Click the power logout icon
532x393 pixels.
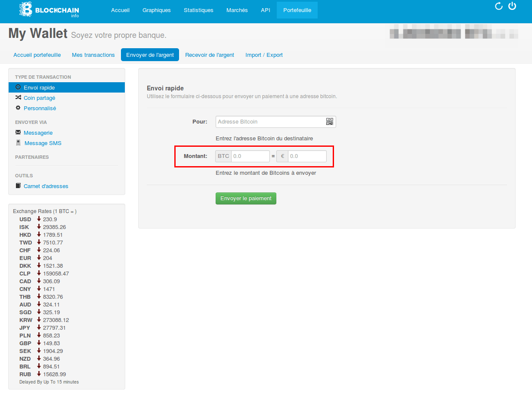pyautogui.click(x=512, y=6)
